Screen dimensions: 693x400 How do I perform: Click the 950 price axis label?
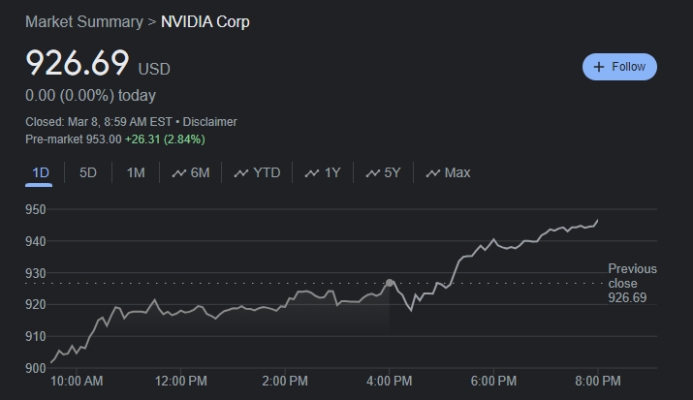36,210
